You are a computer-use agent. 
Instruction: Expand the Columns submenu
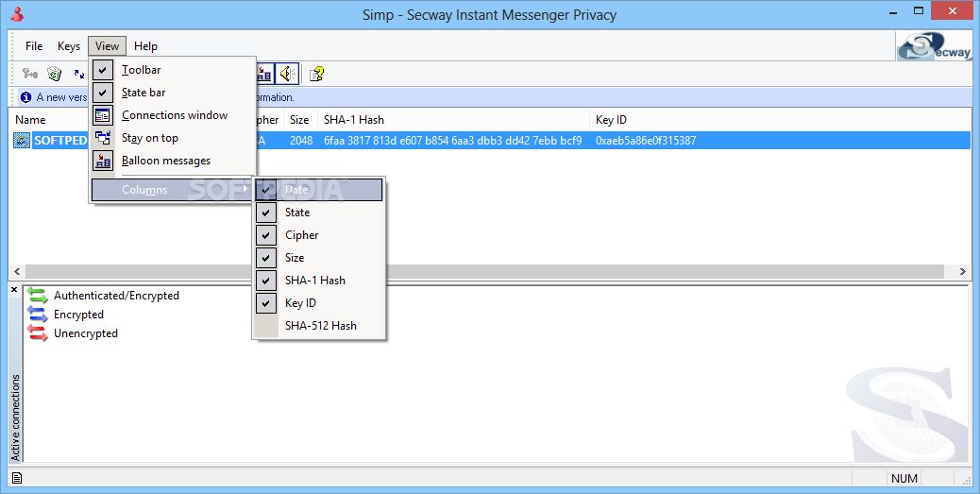pos(173,190)
